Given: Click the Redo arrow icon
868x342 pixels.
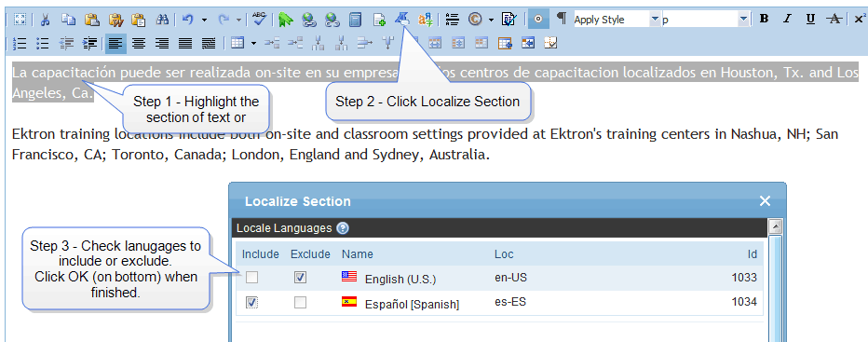Looking at the screenshot, I should click(224, 20).
